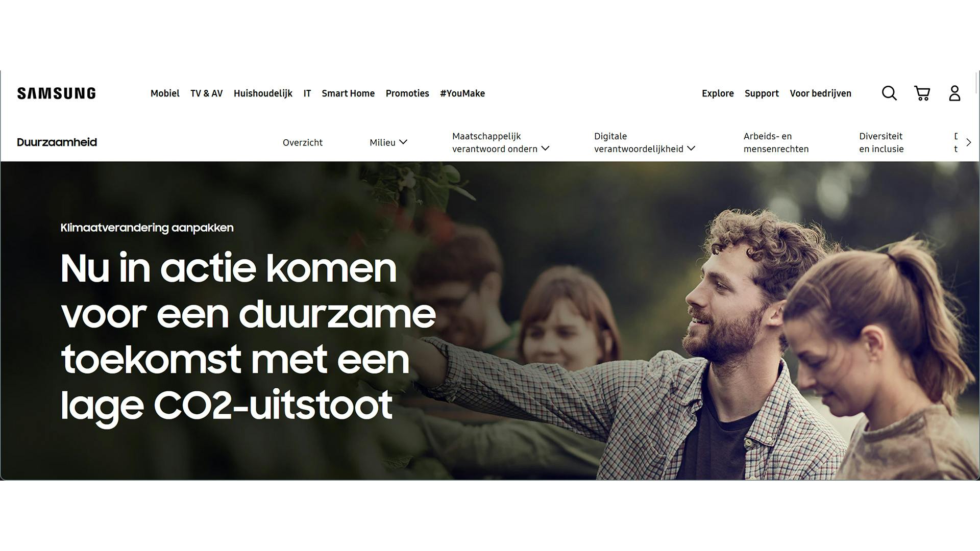Expand Maatschappelijk verantwoord ondern dropdown
The height and width of the screenshot is (551, 980).
tap(501, 142)
